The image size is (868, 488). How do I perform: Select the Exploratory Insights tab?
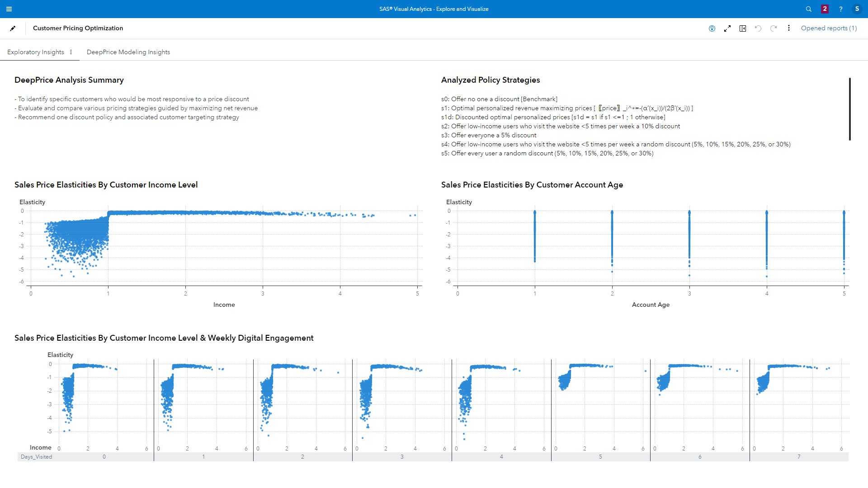[x=36, y=52]
